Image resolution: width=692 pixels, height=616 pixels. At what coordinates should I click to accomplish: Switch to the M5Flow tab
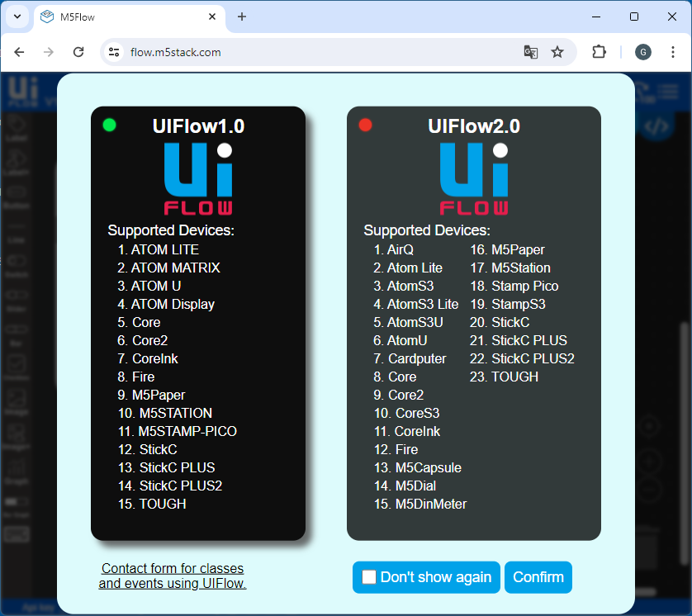[x=130, y=17]
